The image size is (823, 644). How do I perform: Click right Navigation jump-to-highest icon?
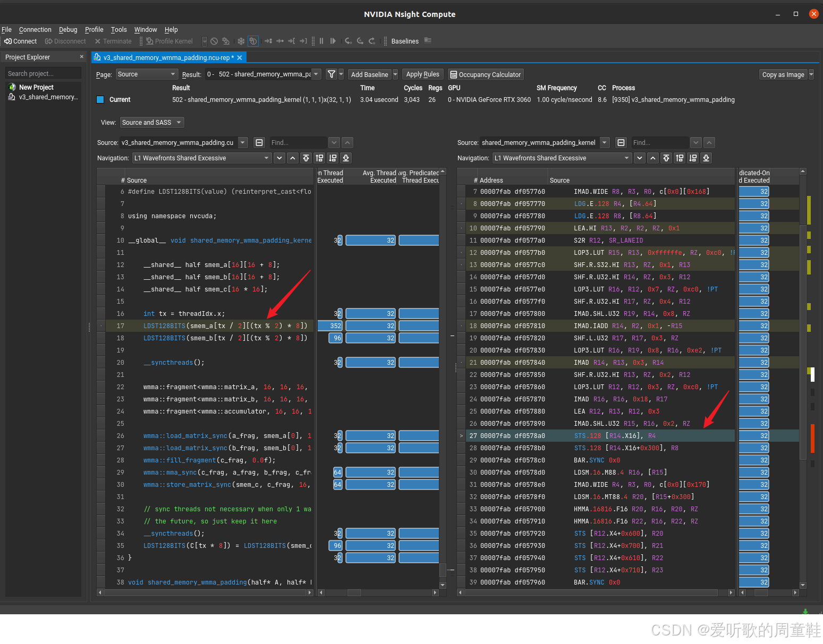[666, 158]
